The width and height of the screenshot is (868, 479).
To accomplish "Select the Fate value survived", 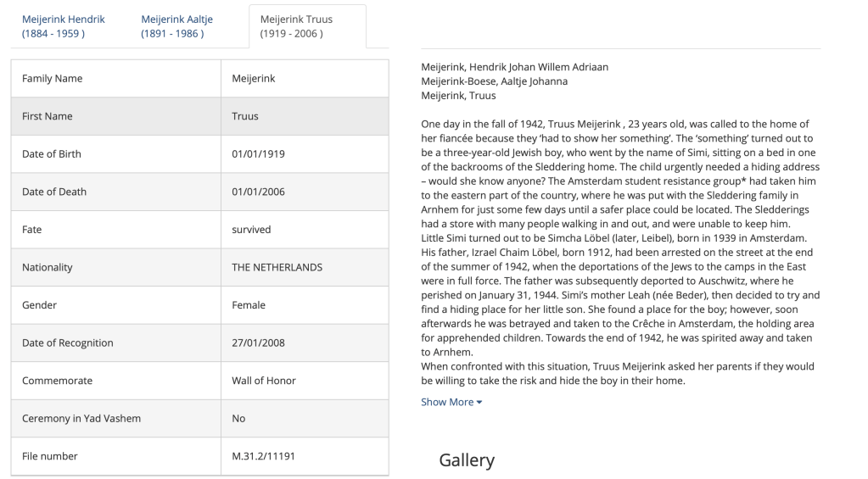I will click(252, 230).
